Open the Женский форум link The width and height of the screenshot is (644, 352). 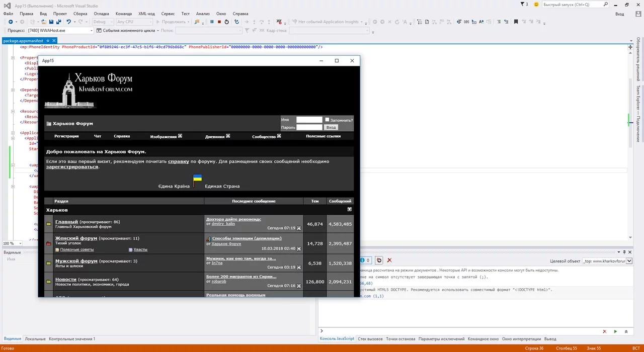[76, 238]
